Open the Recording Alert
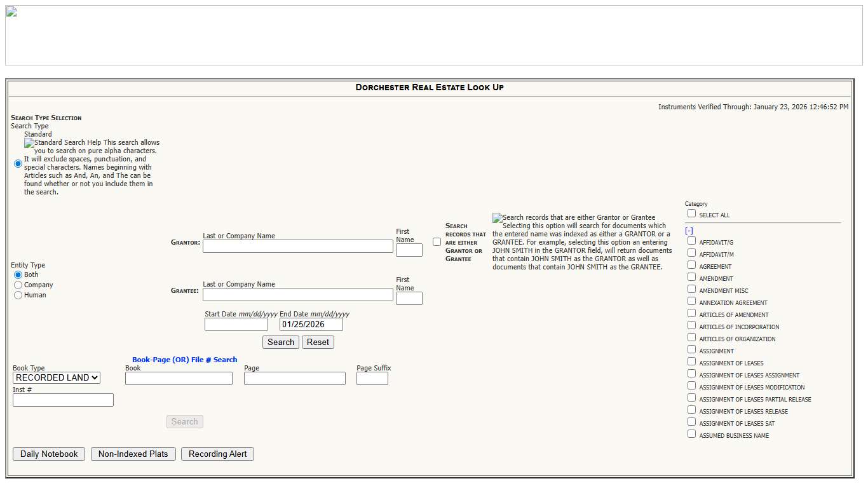The image size is (868, 488). click(217, 454)
